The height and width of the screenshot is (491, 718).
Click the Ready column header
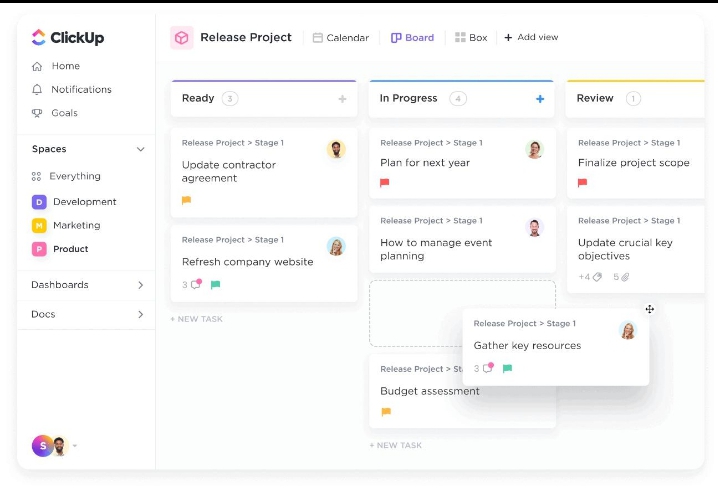[x=264, y=98]
